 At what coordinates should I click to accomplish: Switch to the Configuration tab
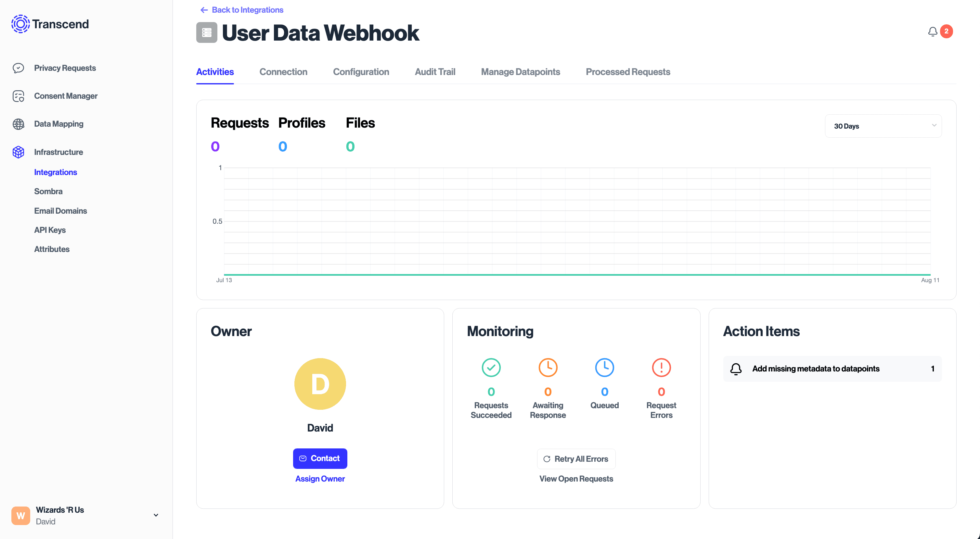coord(361,71)
